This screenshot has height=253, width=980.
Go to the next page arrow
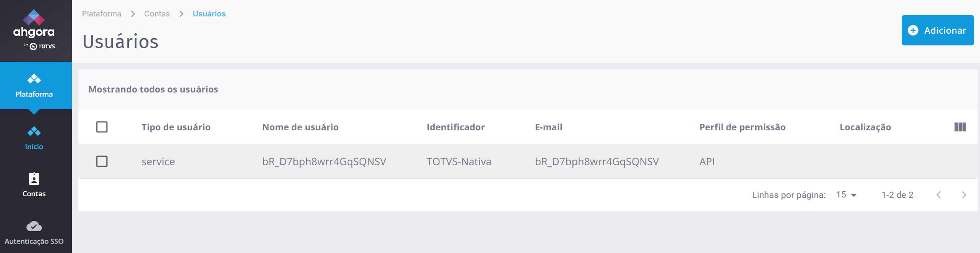[x=964, y=195]
